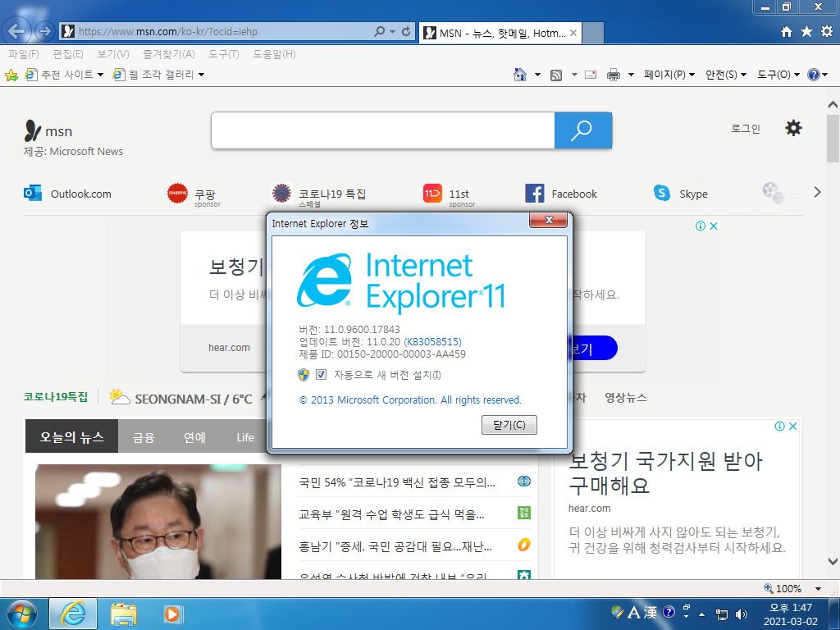Image resolution: width=840 pixels, height=630 pixels.
Task: Open 편집(E) menu
Action: tap(68, 54)
